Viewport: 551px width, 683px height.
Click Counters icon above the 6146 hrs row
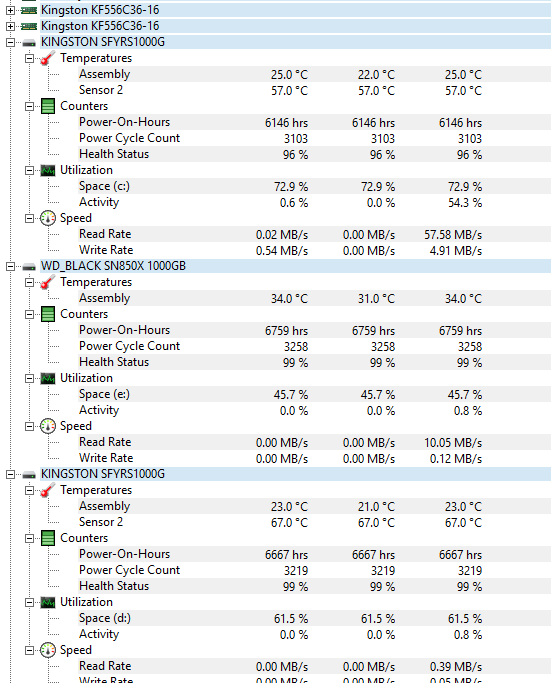pyautogui.click(x=48, y=106)
